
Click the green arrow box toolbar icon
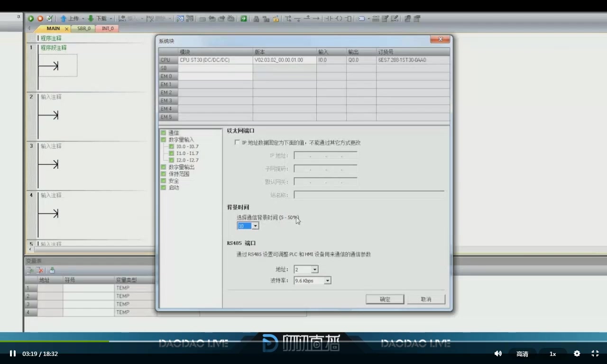pos(243,18)
